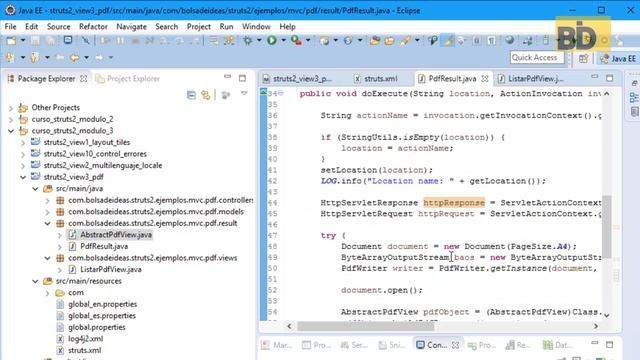
Task: Open the Back history dropdown arrow
Action: 87,58
